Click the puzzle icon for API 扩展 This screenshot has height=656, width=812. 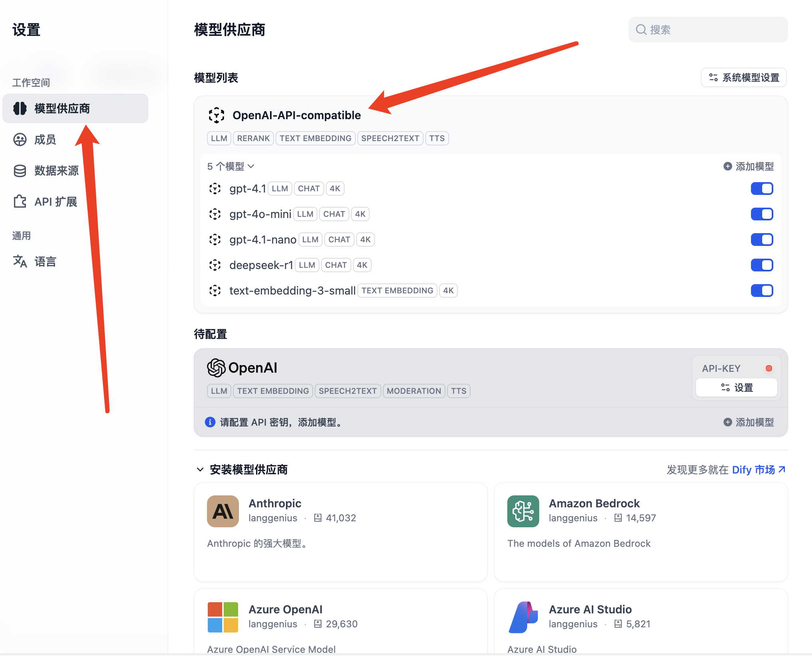pos(20,202)
